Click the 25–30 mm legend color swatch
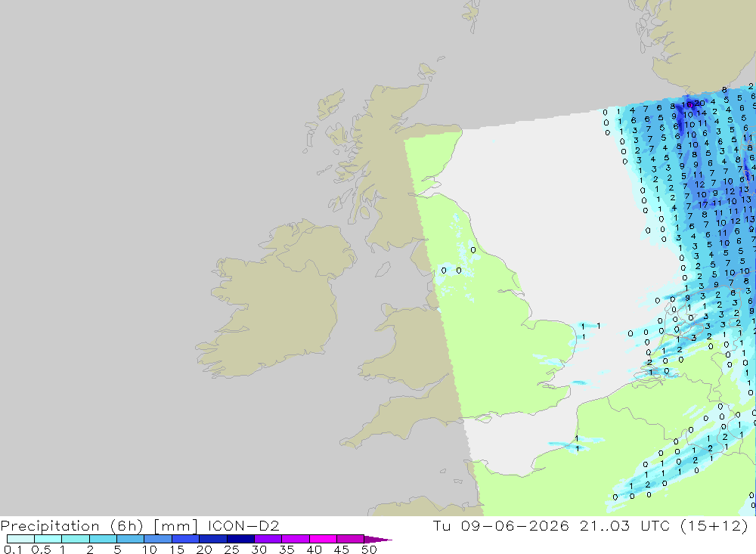756x554 pixels. pyautogui.click(x=240, y=539)
